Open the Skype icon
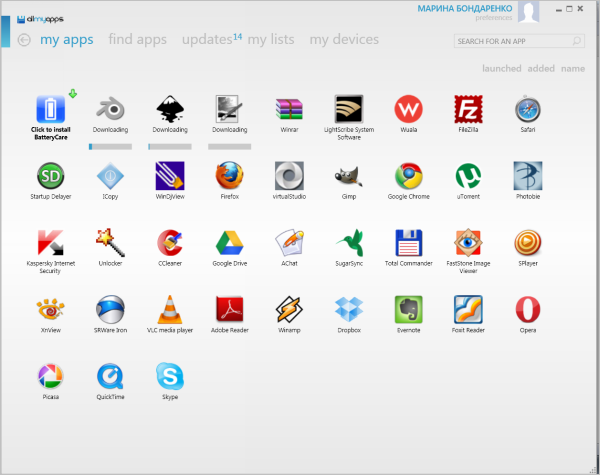The height and width of the screenshot is (475, 600). tap(170, 376)
